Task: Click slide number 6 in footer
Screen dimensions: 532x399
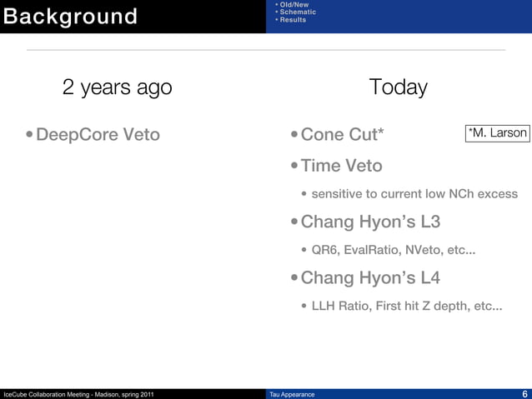Action: [524, 394]
